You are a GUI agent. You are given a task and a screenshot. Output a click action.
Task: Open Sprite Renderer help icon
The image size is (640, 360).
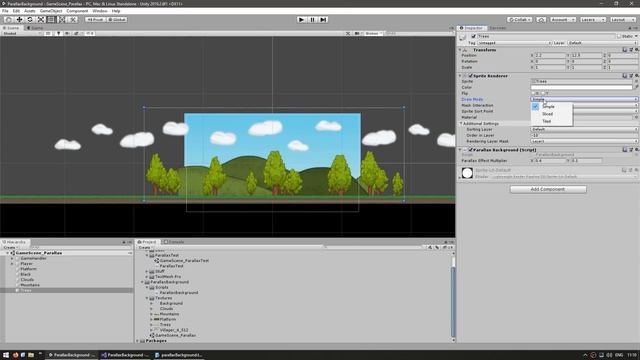click(624, 76)
